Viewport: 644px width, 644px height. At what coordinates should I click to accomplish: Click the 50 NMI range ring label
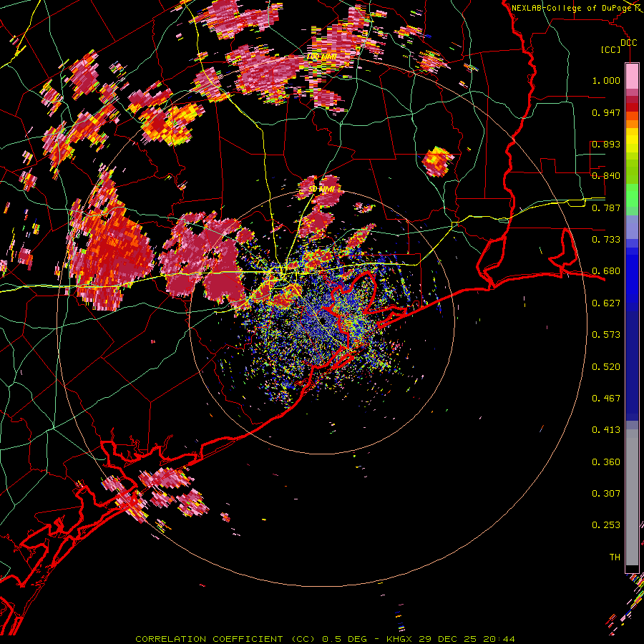(321, 190)
